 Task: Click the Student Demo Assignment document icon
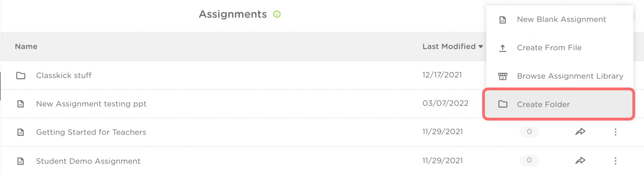(x=21, y=161)
